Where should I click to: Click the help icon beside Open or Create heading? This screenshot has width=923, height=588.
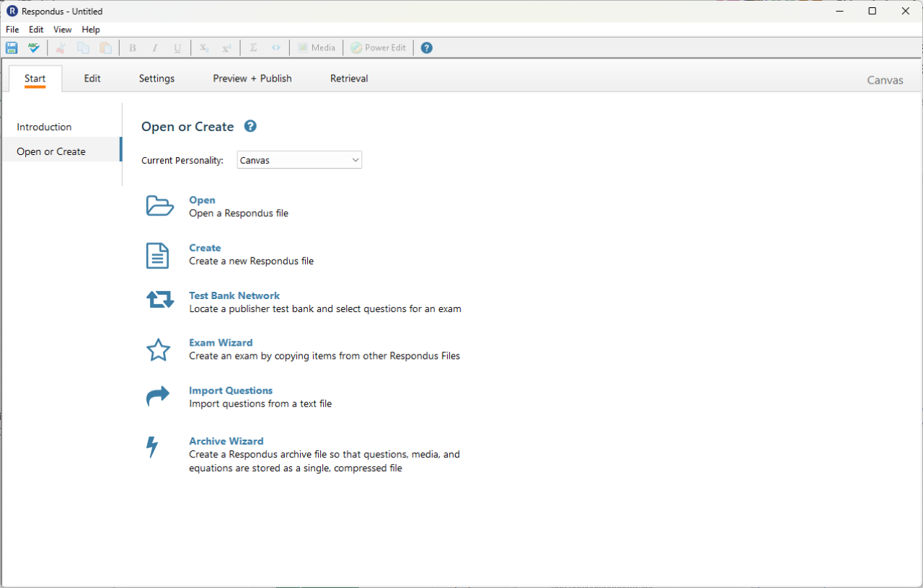(x=250, y=125)
